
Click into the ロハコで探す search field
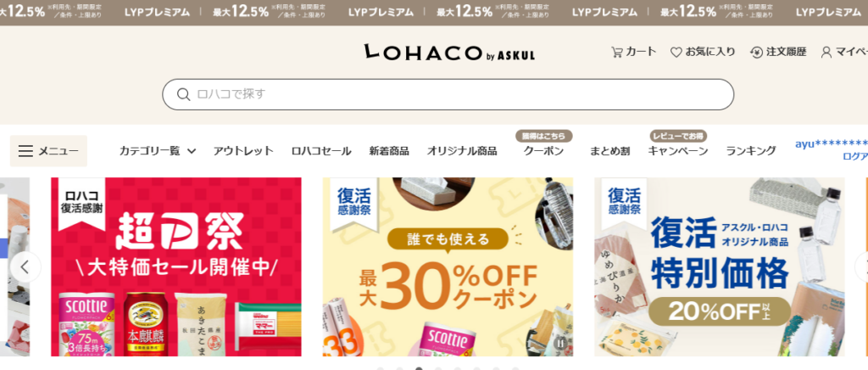pos(448,95)
